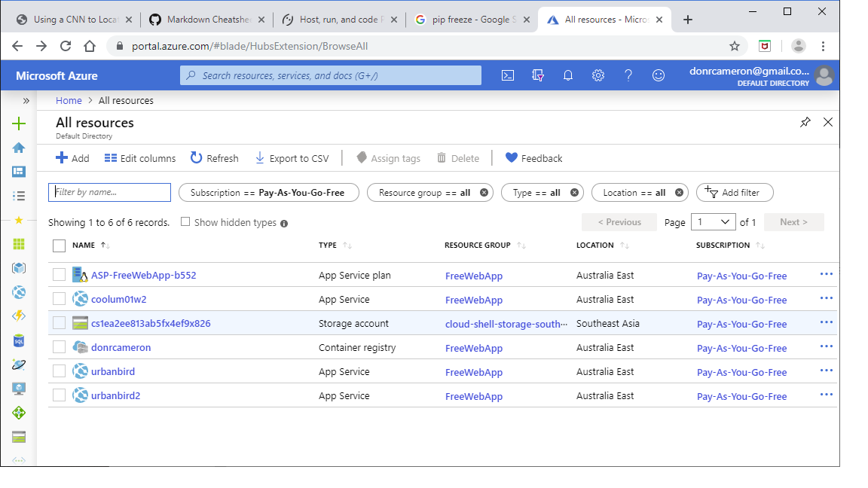Image resolution: width=868 pixels, height=488 pixels.
Task: Toggle Show hidden types checkbox
Action: (185, 222)
